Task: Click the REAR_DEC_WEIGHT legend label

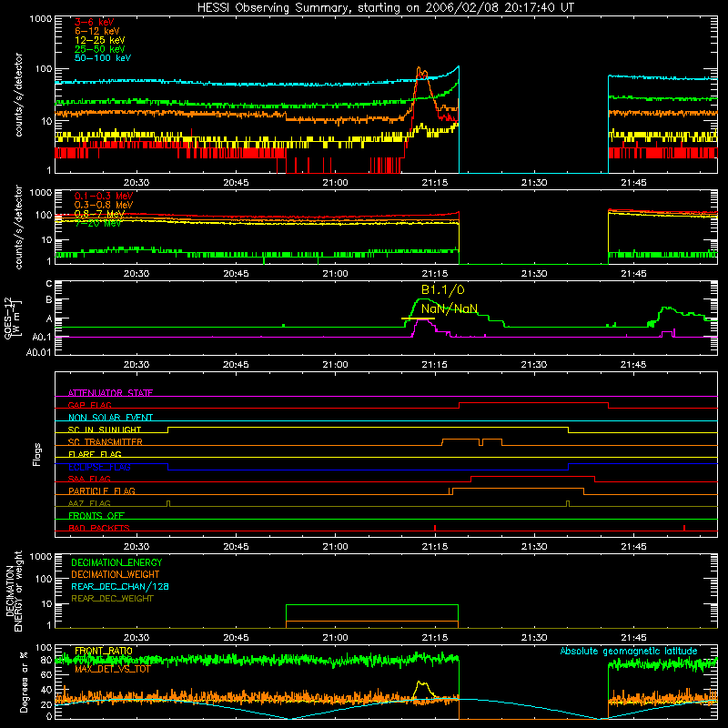Action: (x=112, y=599)
